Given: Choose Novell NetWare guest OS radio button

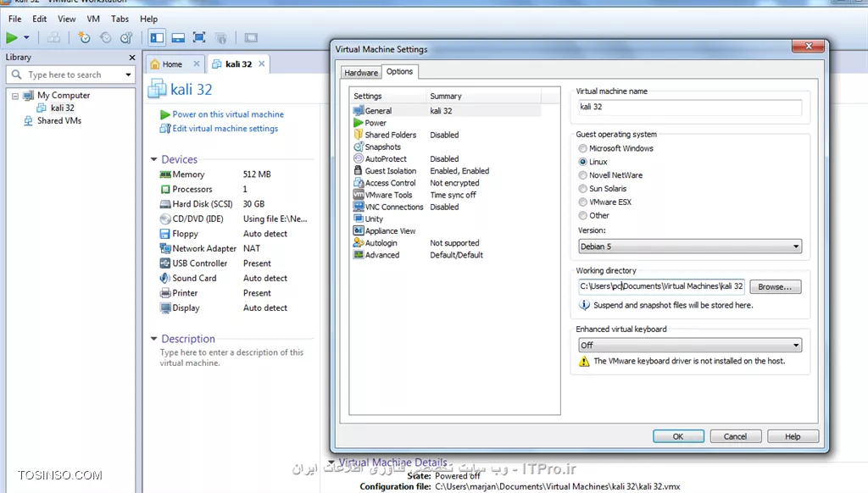Looking at the screenshot, I should (583, 174).
